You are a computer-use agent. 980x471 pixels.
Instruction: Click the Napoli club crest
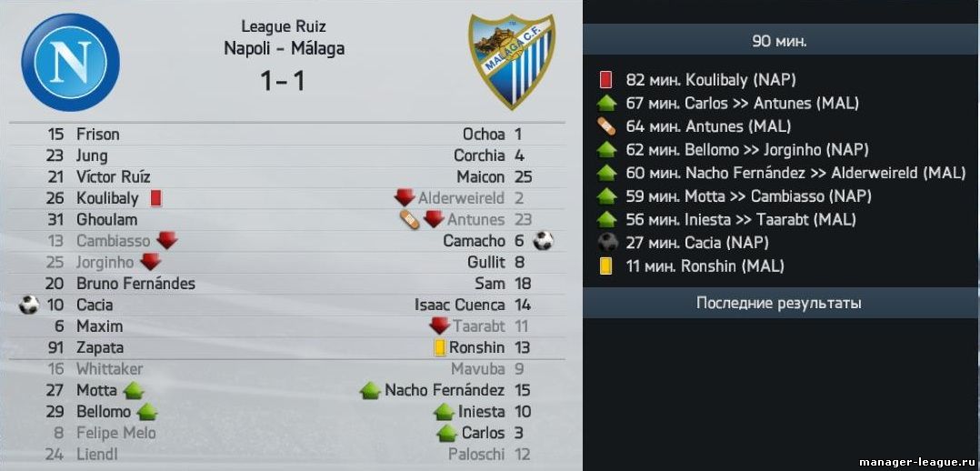pyautogui.click(x=70, y=63)
